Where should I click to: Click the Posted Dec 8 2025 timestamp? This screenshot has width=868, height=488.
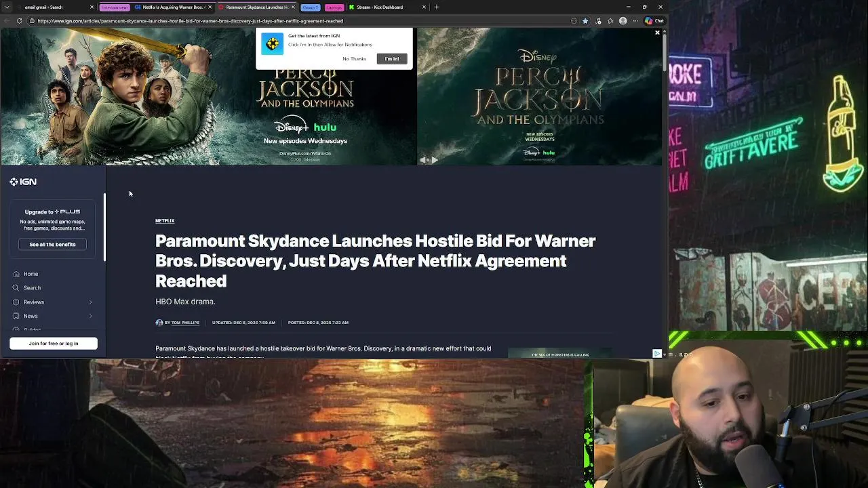(318, 323)
